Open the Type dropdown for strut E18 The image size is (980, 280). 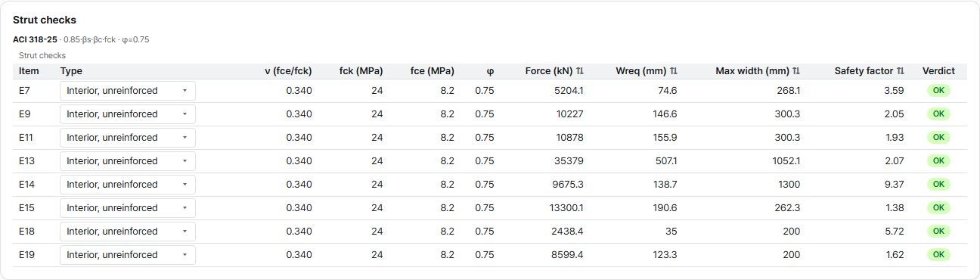click(128, 232)
